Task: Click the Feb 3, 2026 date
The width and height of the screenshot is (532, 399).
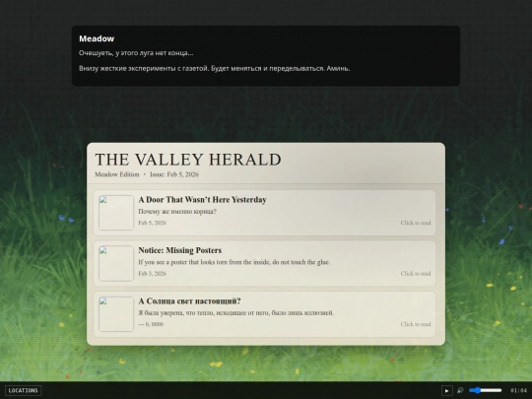Action: (x=153, y=274)
